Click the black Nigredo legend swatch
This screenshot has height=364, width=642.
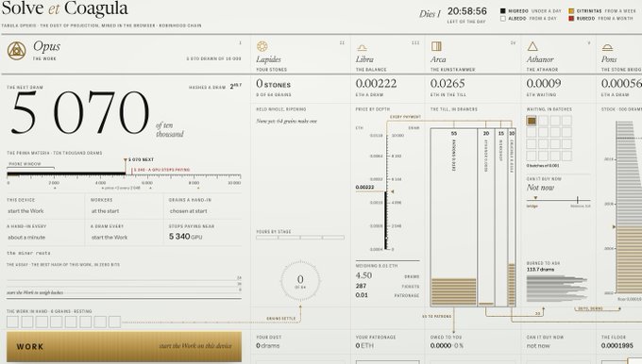[503, 11]
